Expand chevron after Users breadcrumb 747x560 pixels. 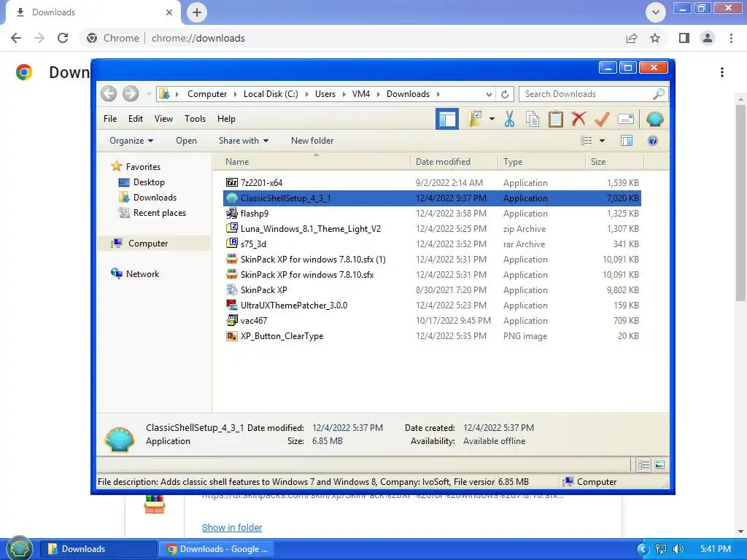pos(344,94)
